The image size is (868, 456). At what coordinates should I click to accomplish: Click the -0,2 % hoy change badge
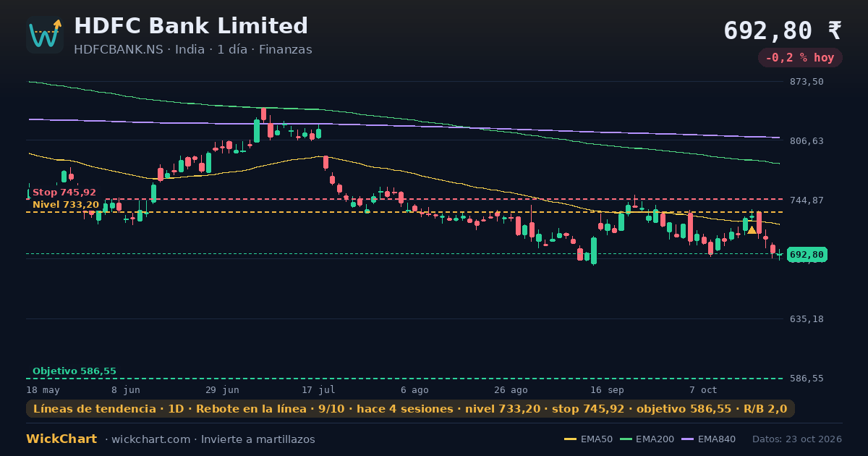pos(800,58)
